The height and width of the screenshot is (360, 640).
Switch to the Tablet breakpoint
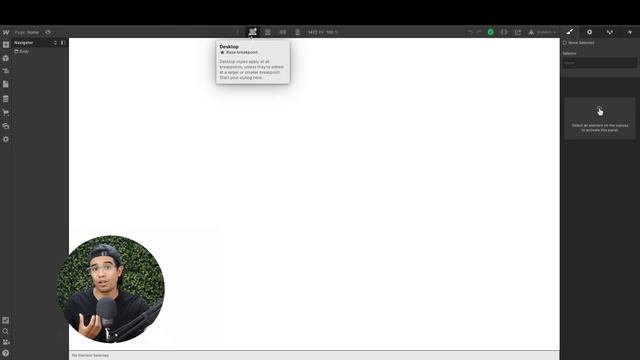point(268,32)
